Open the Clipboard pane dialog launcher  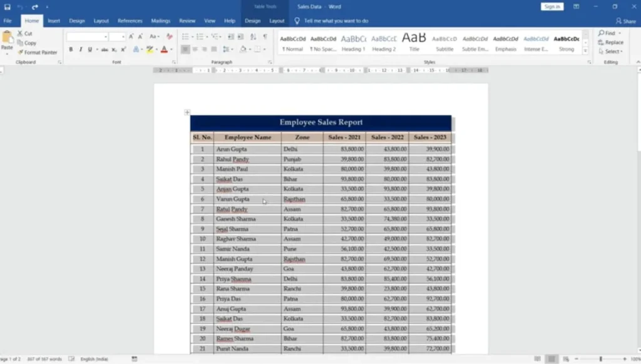click(59, 62)
